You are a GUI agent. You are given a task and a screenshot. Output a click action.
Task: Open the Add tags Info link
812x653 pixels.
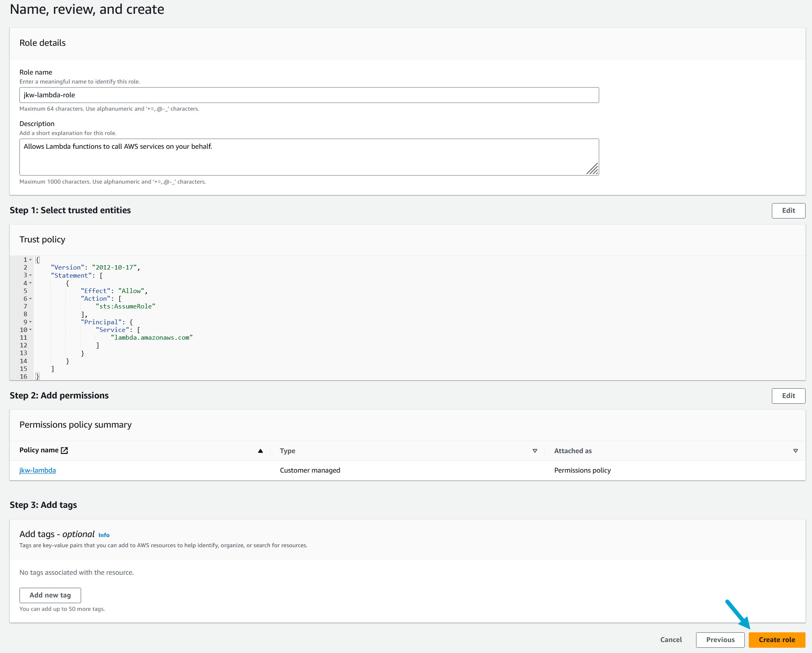104,535
